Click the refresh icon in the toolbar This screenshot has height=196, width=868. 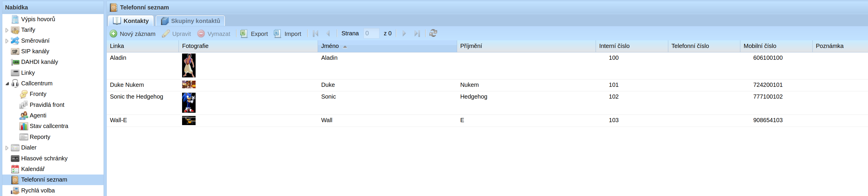[x=433, y=33]
